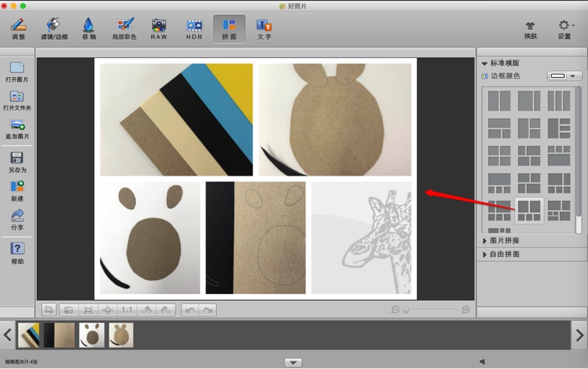
Task: Click the zoom in magnifier icon
Action: (466, 309)
